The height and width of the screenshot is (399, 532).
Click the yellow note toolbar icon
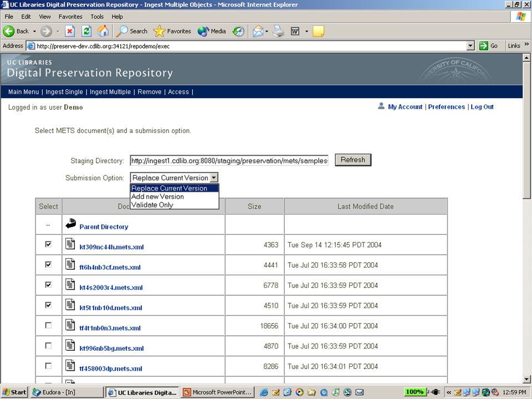(x=318, y=31)
